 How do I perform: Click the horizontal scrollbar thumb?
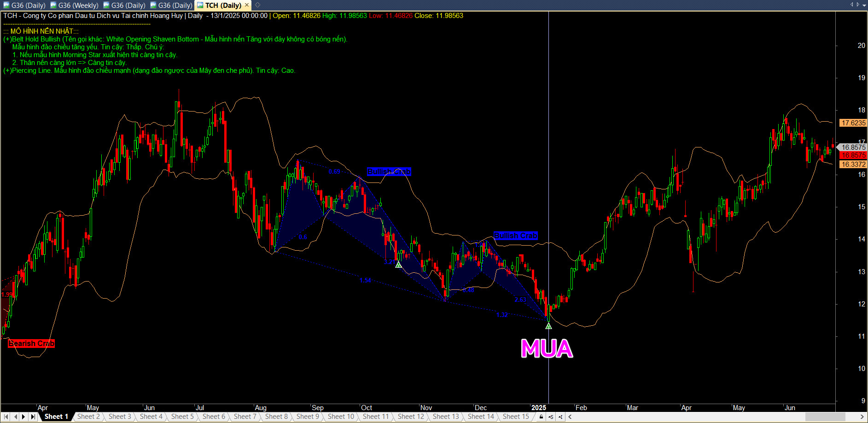825,417
